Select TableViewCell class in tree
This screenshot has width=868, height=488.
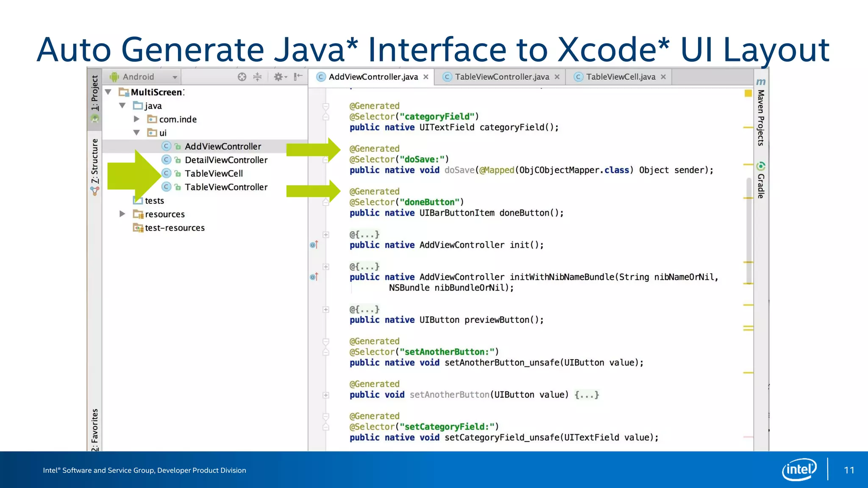point(214,173)
